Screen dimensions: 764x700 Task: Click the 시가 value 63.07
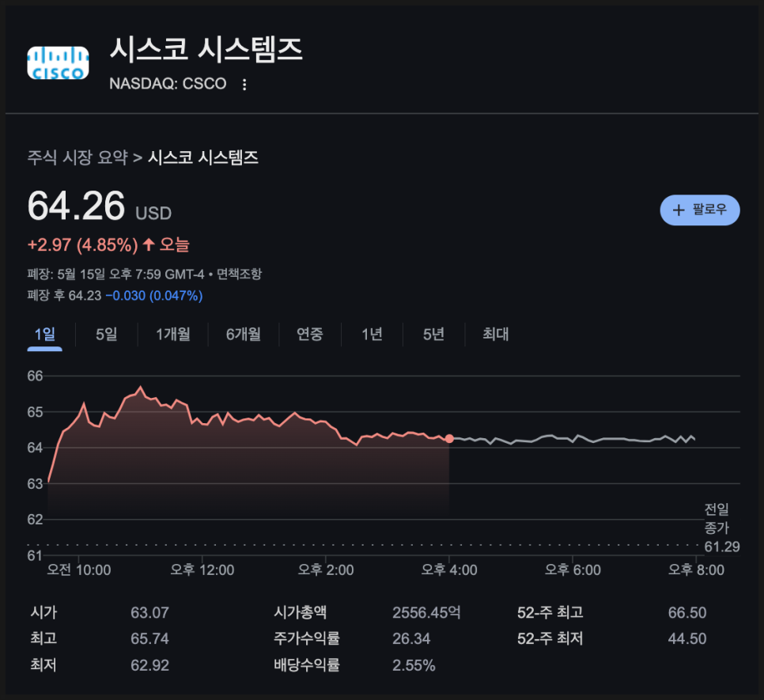149,612
